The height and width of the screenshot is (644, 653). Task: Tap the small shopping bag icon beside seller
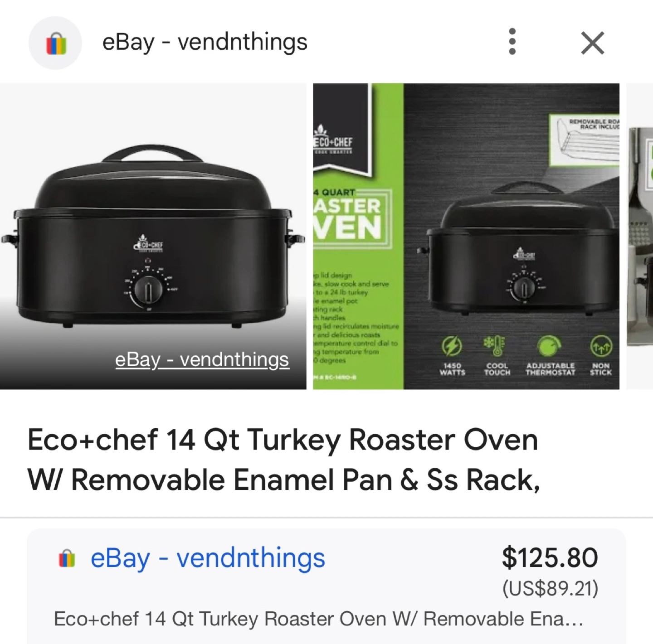[x=67, y=558]
